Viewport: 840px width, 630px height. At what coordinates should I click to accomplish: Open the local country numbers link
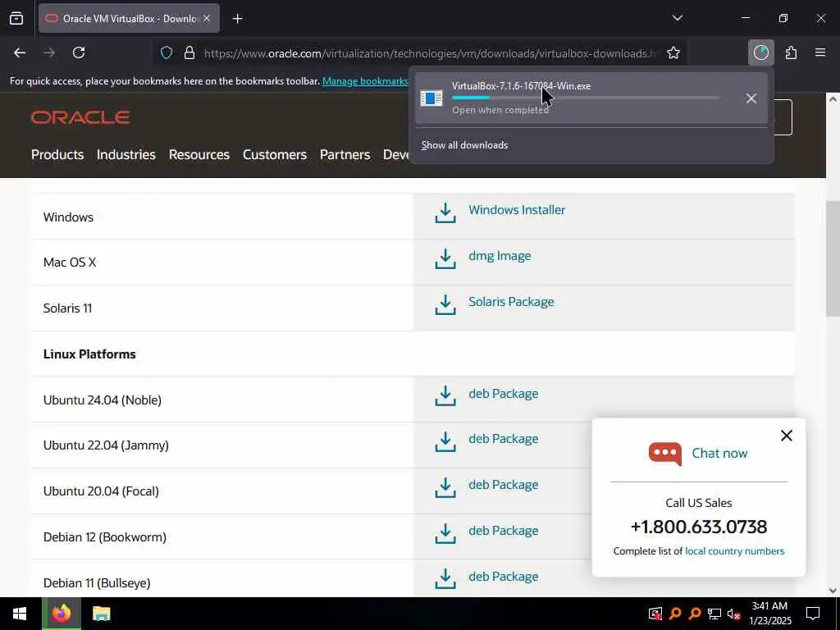coord(734,551)
